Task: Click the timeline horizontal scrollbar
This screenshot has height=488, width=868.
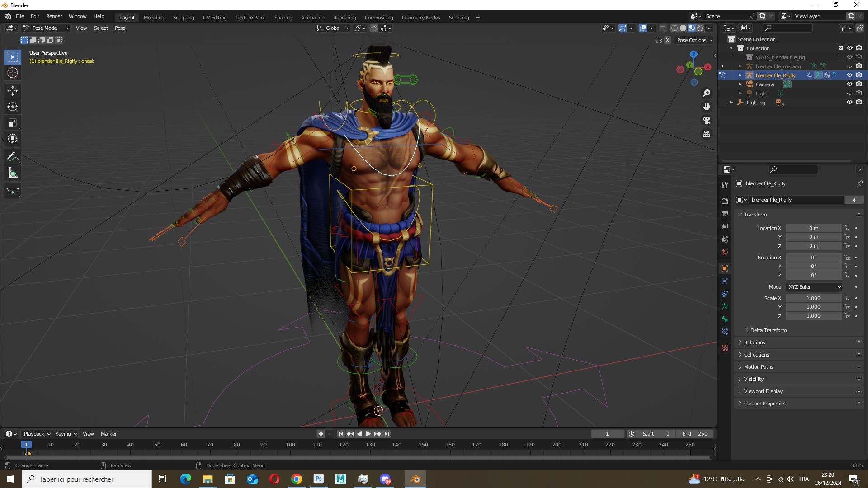Action: [357, 457]
